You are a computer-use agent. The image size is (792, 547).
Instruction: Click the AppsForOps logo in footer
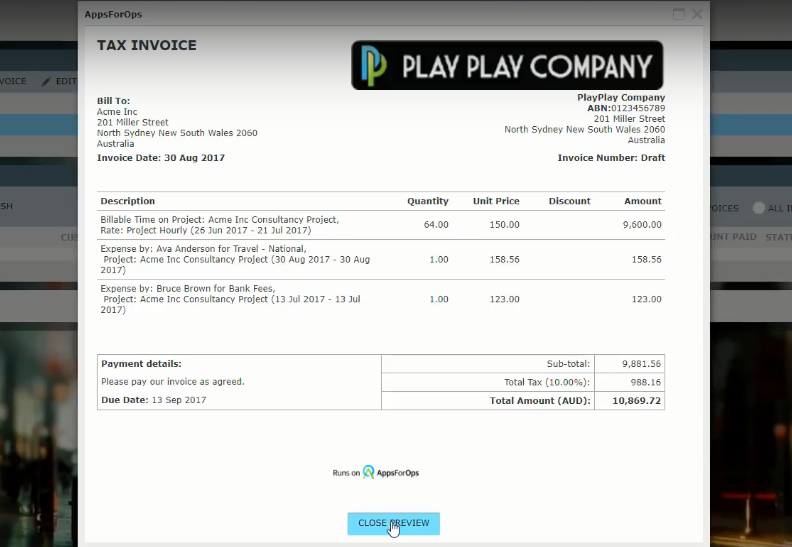[x=391, y=473]
